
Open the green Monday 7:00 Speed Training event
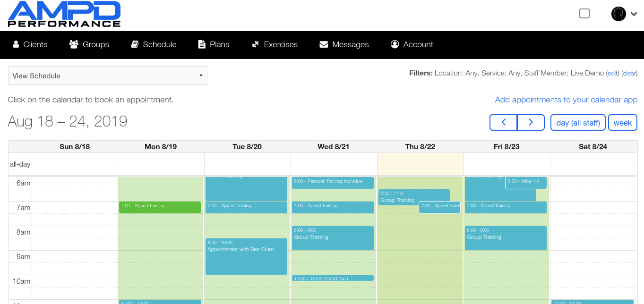point(160,207)
